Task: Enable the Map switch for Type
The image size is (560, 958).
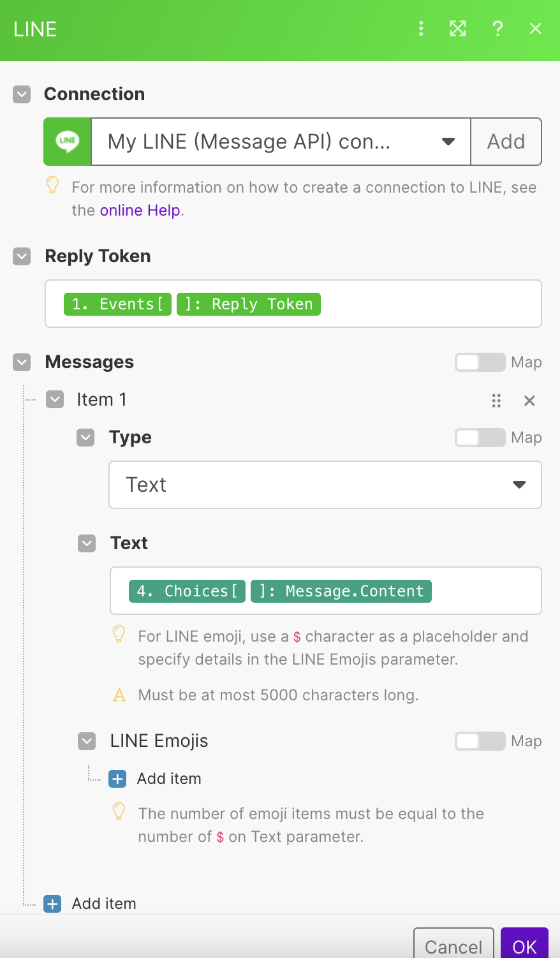Action: 480,438
